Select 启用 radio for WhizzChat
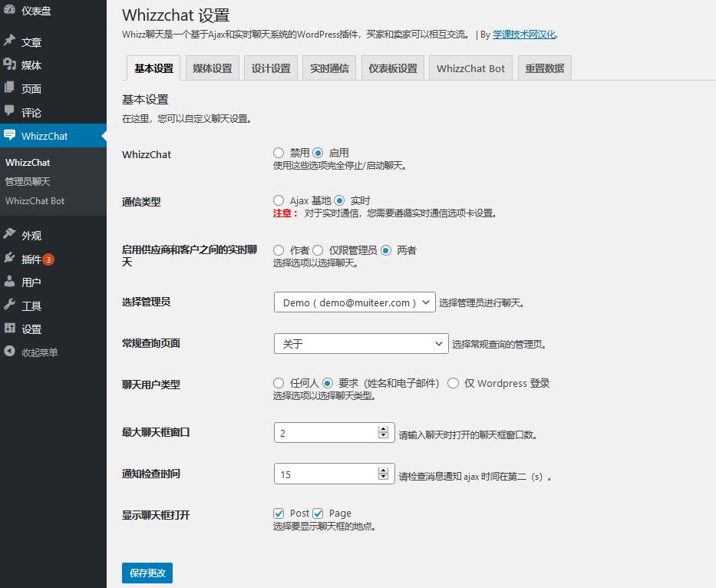 click(x=318, y=153)
